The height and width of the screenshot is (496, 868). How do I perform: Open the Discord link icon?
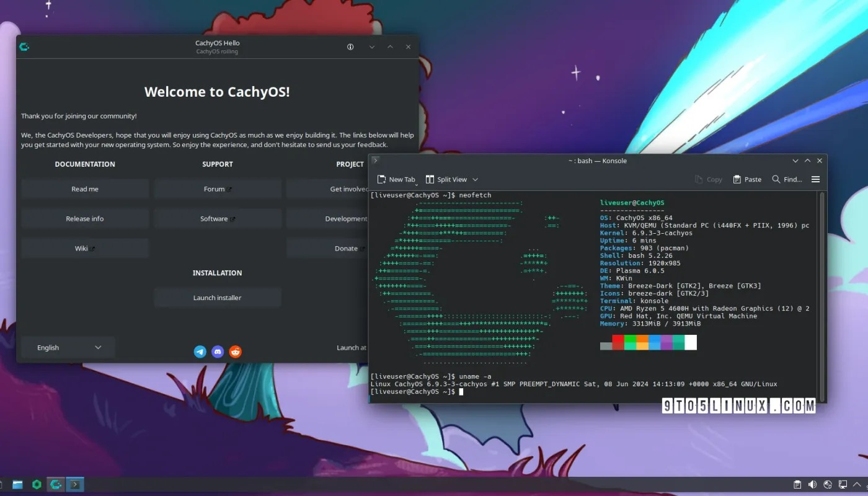click(218, 352)
